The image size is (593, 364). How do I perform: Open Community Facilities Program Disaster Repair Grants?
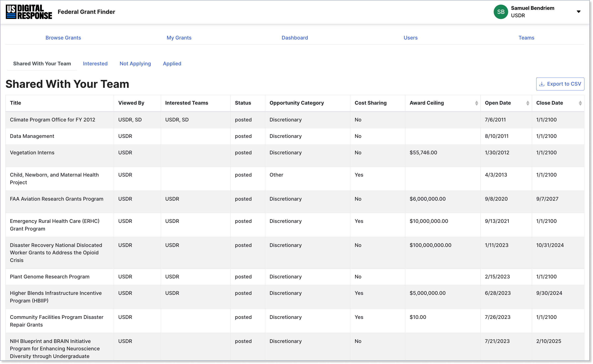(x=294, y=321)
